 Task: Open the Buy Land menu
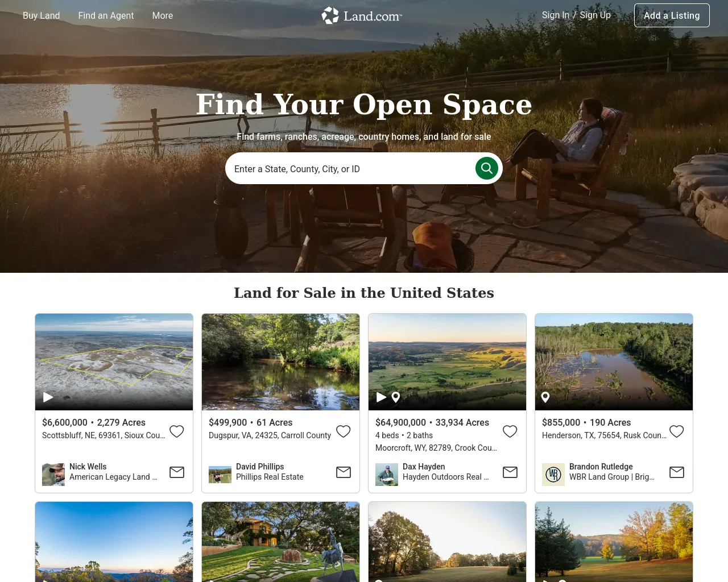(42, 15)
